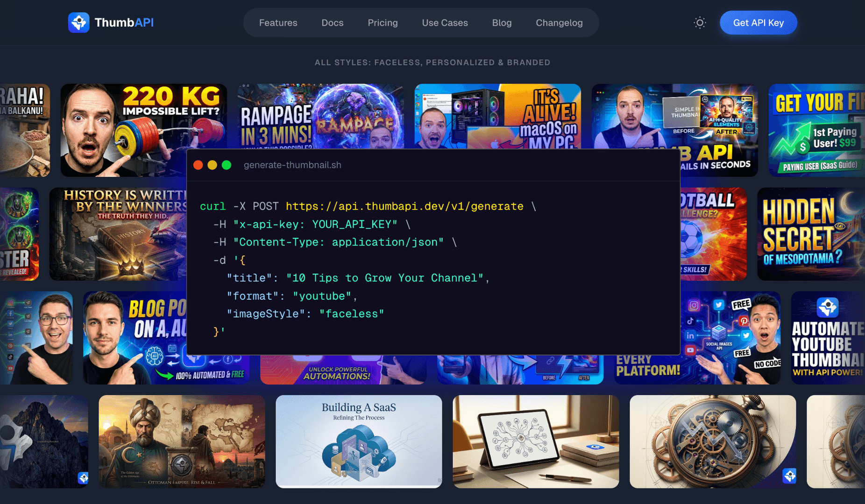Click the "Content-Type: application/json" line
This screenshot has height=504, width=865.
tap(338, 242)
